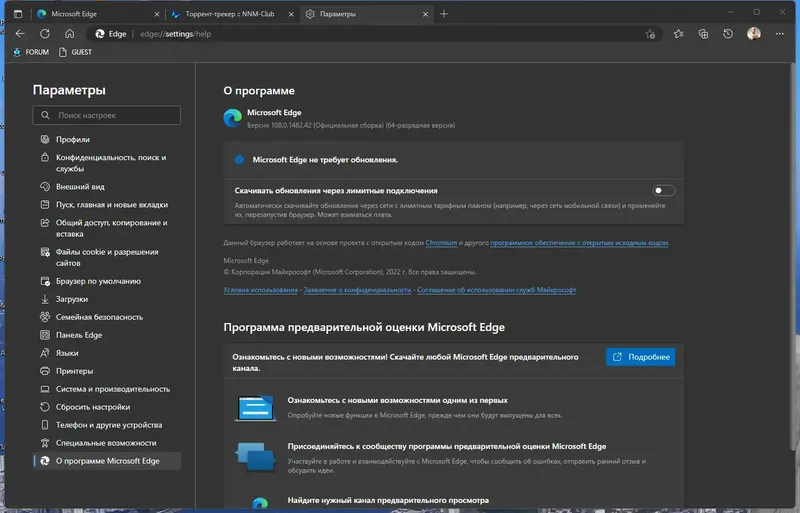Open Условия использования link

pyautogui.click(x=260, y=290)
